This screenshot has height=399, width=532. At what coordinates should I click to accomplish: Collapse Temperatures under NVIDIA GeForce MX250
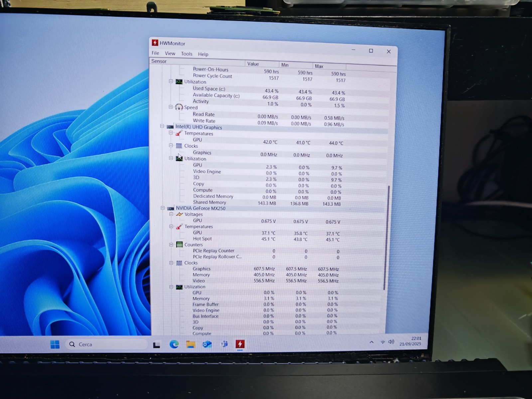pos(171,226)
